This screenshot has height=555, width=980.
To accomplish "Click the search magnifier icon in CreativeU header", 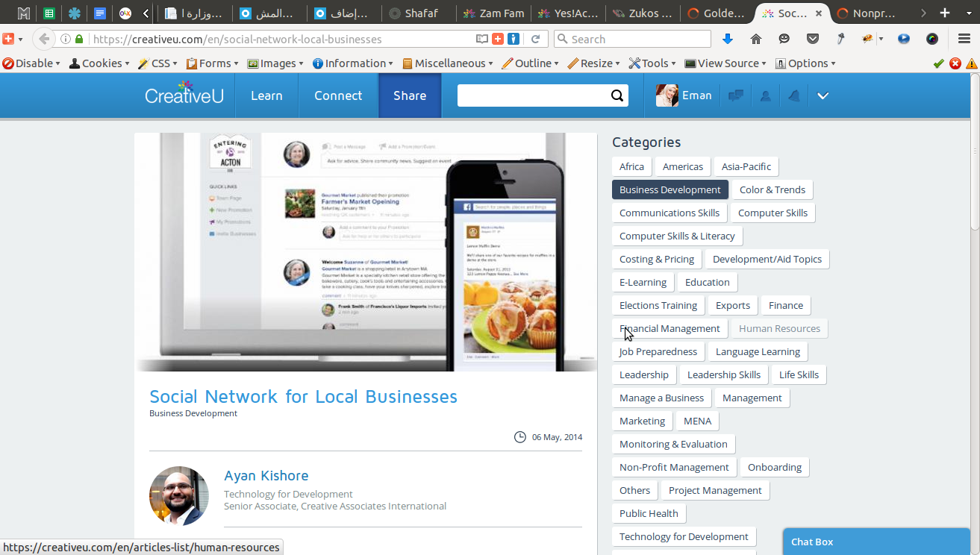I will 617,95.
